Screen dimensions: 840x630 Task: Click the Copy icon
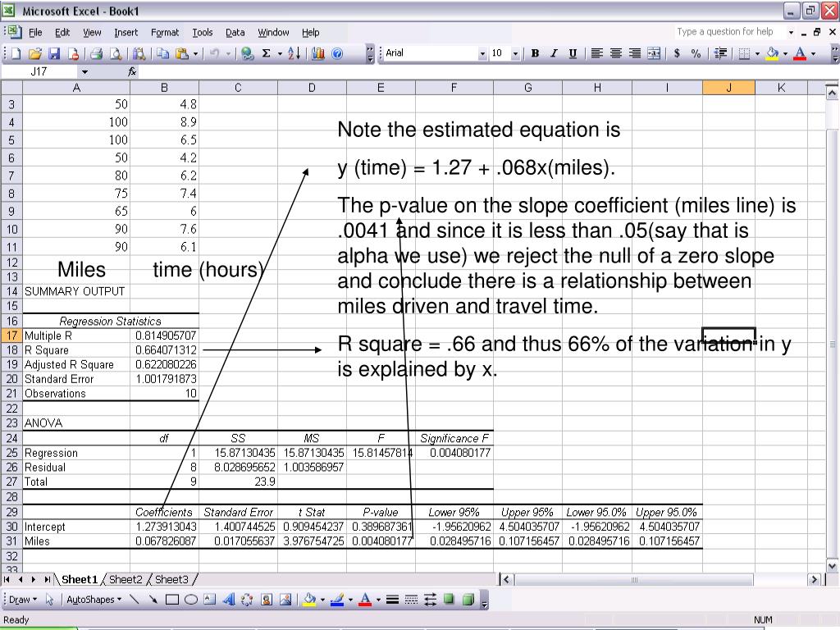pos(163,53)
